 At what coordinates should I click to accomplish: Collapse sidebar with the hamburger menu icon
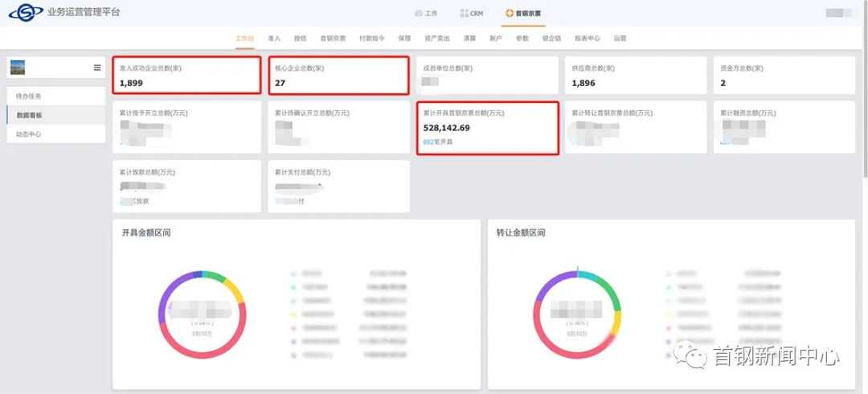tap(97, 68)
